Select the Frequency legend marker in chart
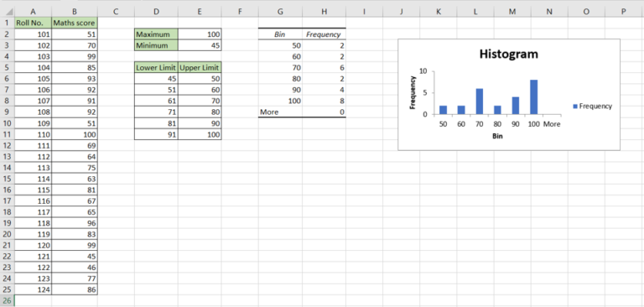The width and height of the screenshot is (644, 307). point(575,107)
